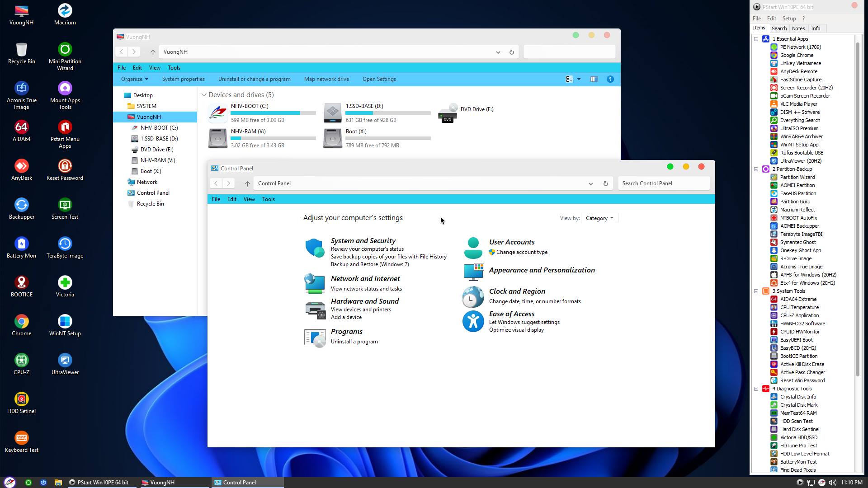Image resolution: width=868 pixels, height=488 pixels.
Task: Open BOOTICE desktop icon
Action: (x=21, y=286)
